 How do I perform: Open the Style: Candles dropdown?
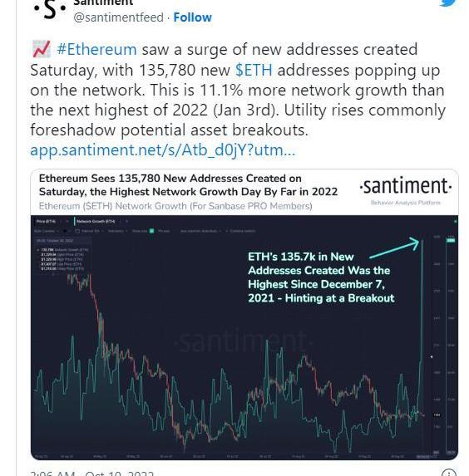pos(47,231)
